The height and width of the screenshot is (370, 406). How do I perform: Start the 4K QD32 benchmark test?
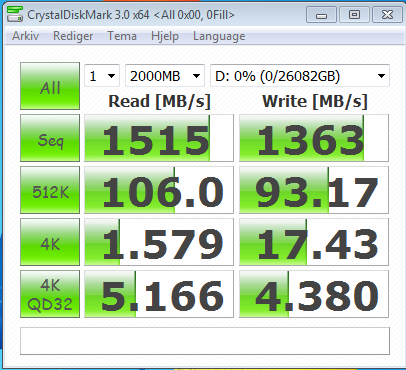point(50,294)
